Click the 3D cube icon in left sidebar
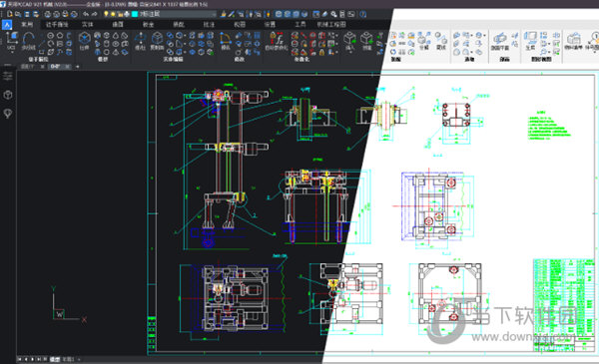The width and height of the screenshot is (599, 364). 8,95
